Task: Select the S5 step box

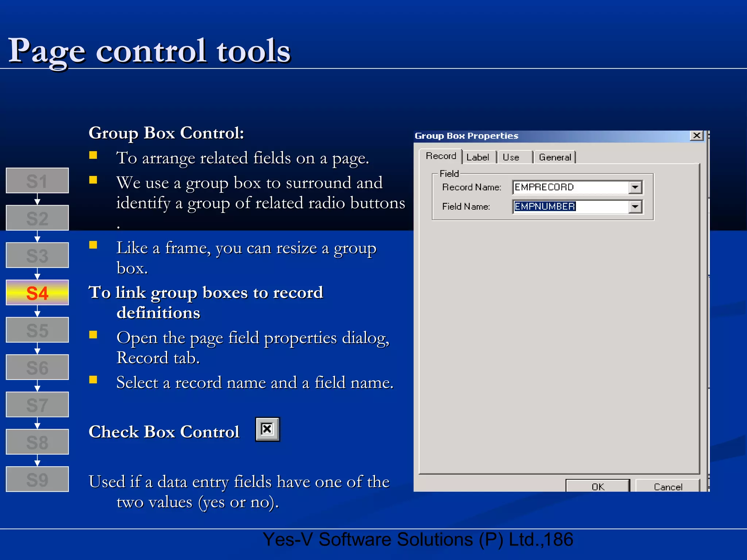Action: click(x=37, y=330)
